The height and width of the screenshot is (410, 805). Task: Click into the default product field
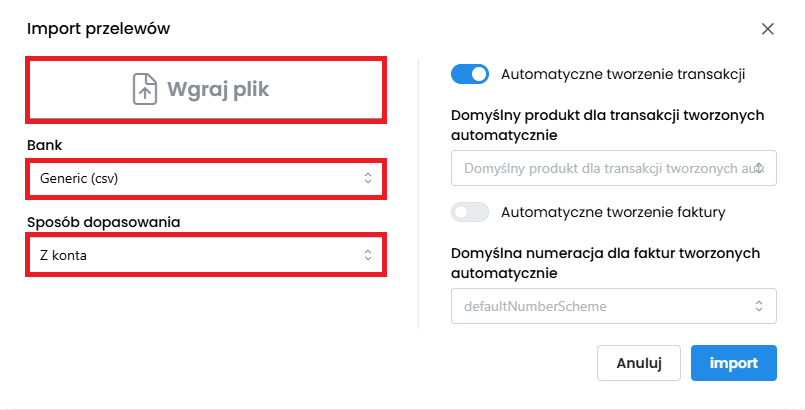coord(600,168)
